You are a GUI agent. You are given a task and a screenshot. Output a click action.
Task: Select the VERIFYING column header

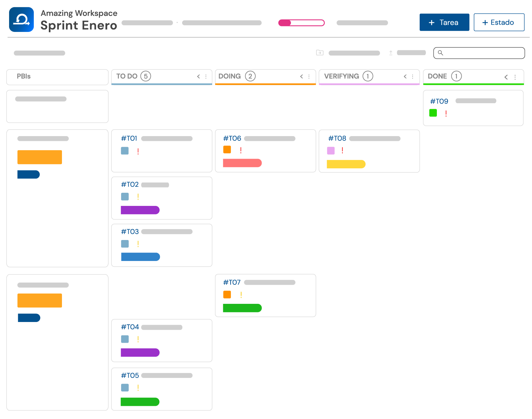369,77
